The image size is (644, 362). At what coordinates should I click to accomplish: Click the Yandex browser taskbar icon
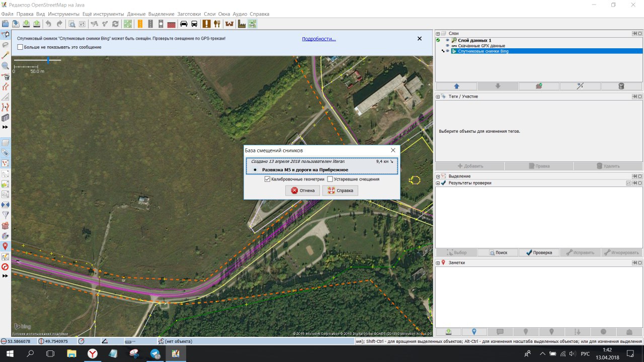click(x=93, y=354)
